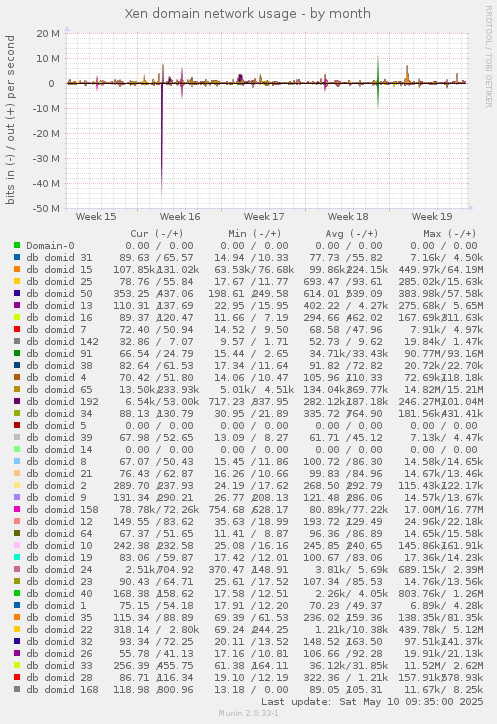Click the large purple downward spike near Week 16
The height and width of the screenshot is (724, 497).
pos(162,139)
